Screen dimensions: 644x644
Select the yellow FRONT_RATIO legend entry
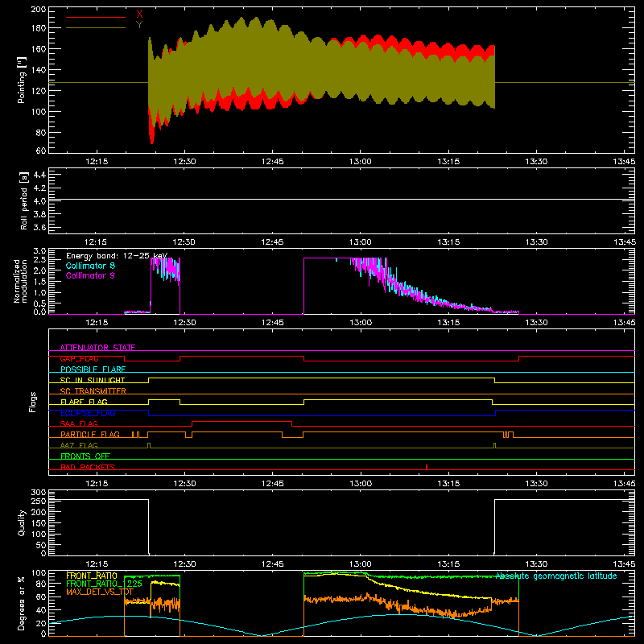pyautogui.click(x=92, y=576)
